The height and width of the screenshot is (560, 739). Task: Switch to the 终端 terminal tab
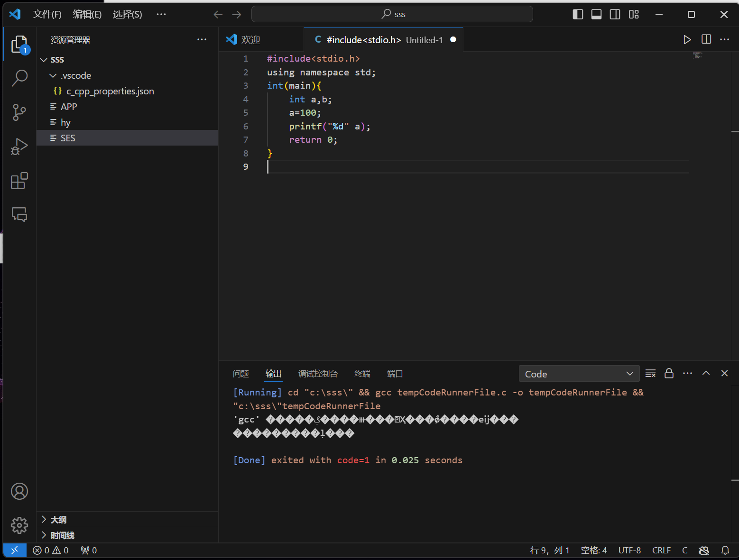click(362, 374)
